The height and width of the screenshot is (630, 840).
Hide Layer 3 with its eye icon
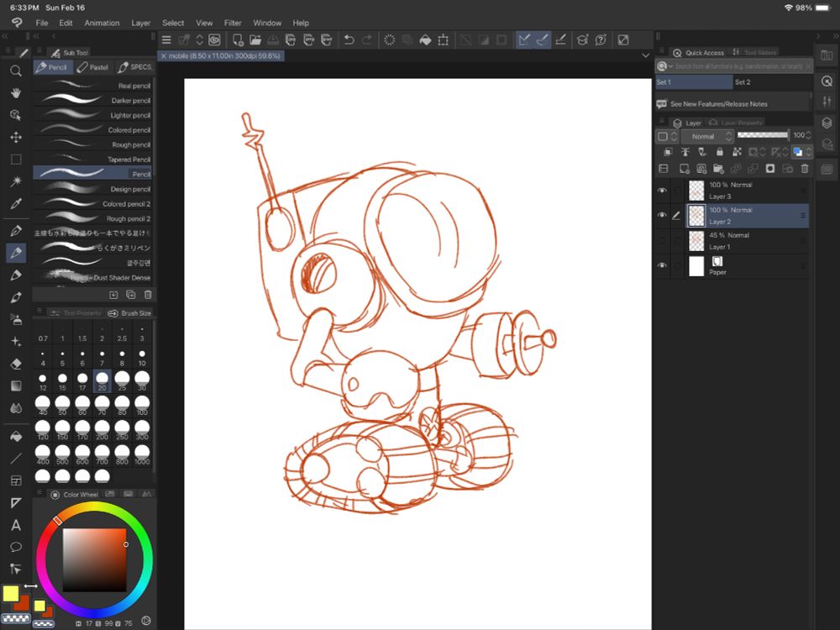pyautogui.click(x=662, y=191)
